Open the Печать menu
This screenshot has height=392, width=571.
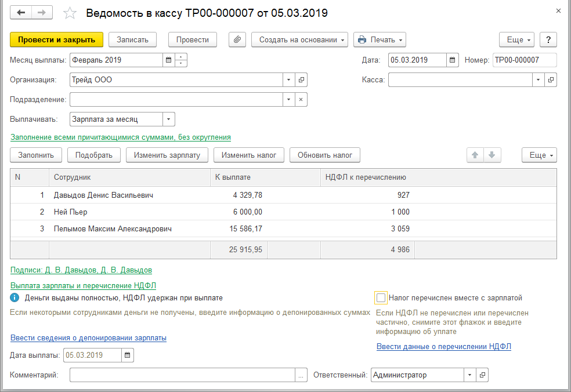tap(380, 39)
